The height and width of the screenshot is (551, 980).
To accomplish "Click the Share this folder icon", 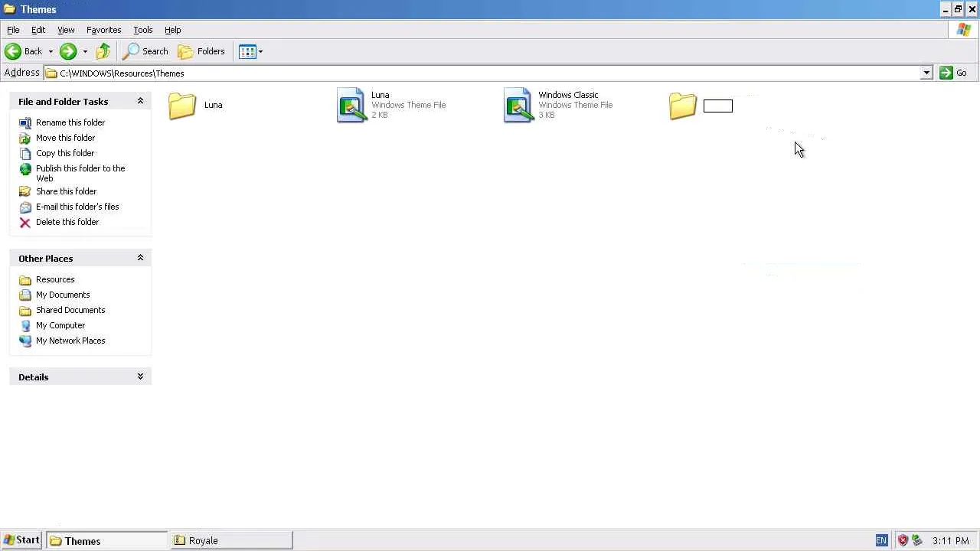I will (25, 191).
